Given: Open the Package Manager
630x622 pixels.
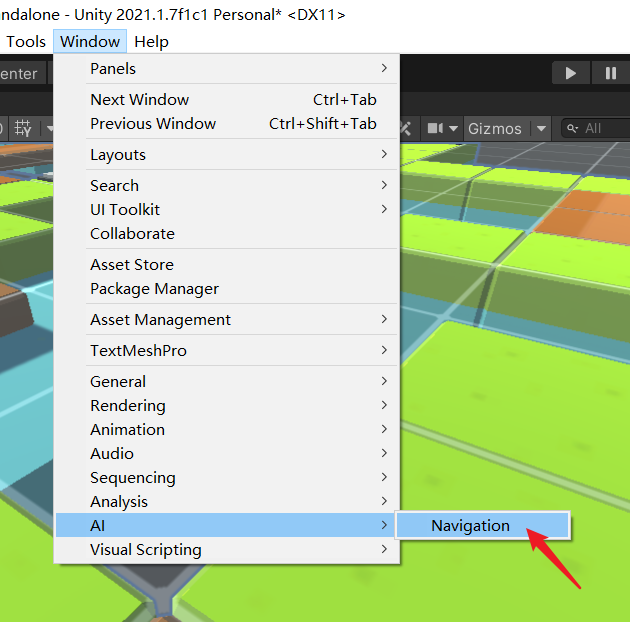Looking at the screenshot, I should 227,289.
